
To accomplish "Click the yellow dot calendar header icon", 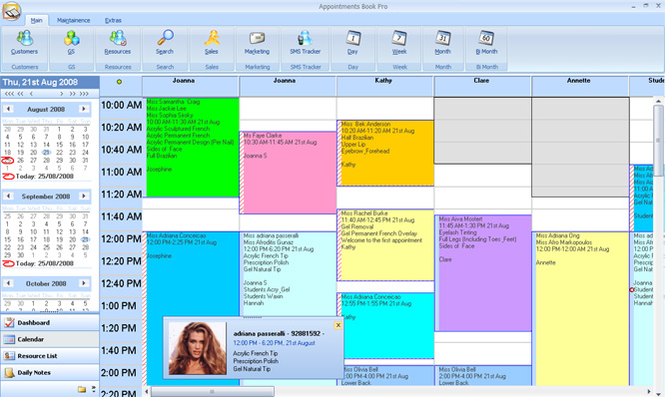I will [119, 81].
